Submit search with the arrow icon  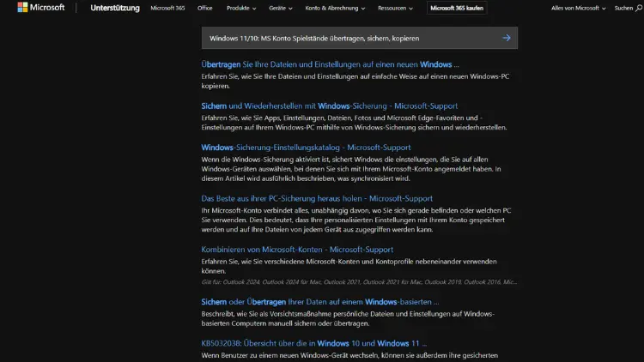click(x=506, y=38)
